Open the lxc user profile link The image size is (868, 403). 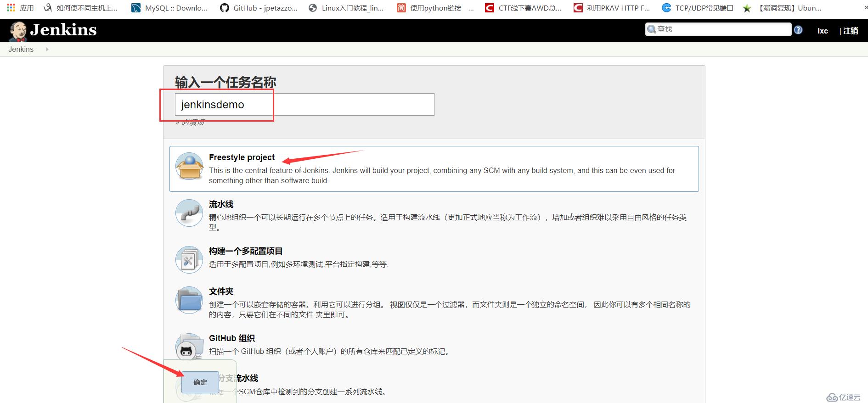point(823,31)
